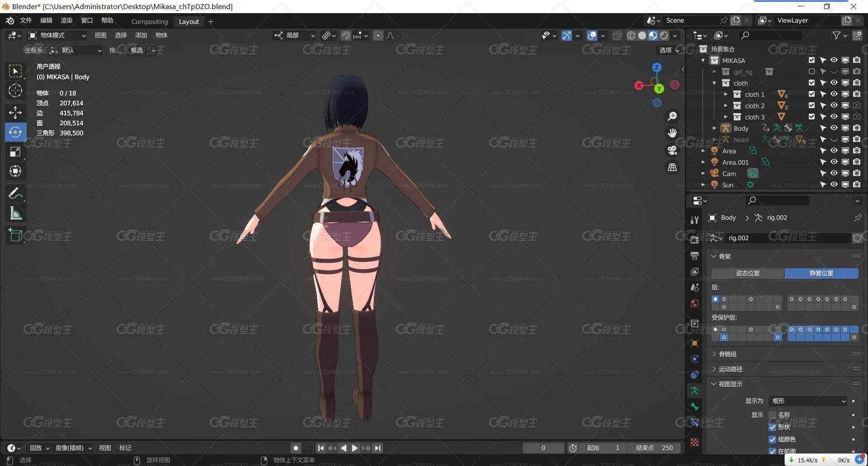Open the 选项 options dropdown
The height and width of the screenshot is (466, 868).
pos(669,50)
